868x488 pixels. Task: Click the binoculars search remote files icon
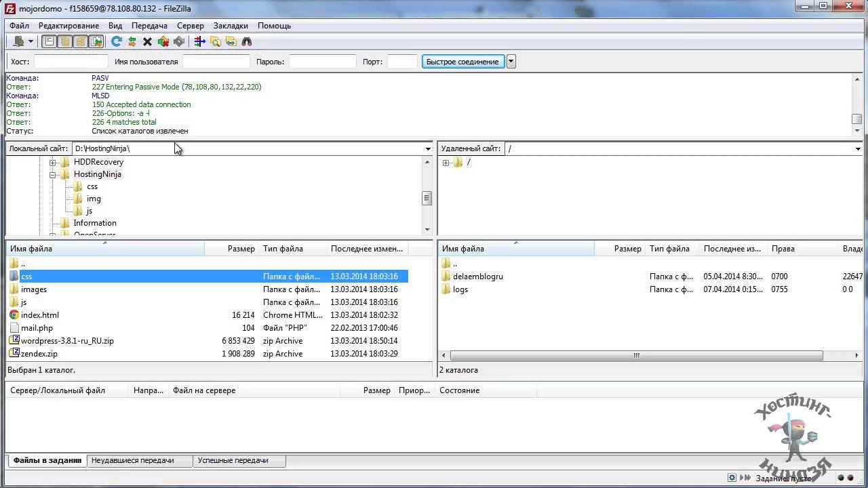(247, 42)
